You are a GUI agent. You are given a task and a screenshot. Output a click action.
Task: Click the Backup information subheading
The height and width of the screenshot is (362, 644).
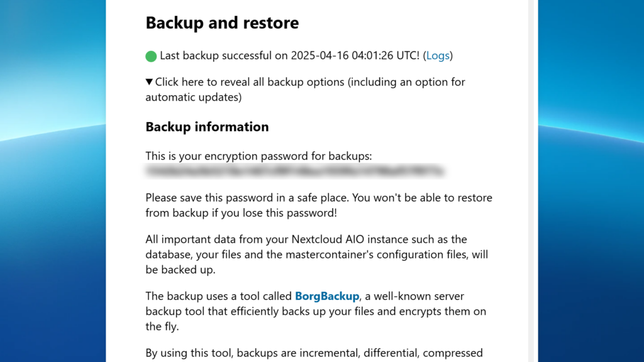pos(207,126)
